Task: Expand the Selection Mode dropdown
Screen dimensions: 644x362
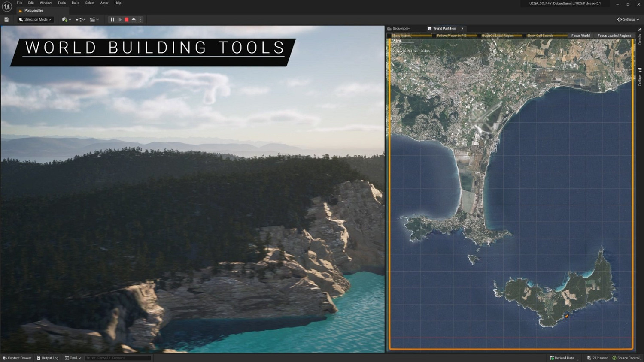Action: [x=36, y=20]
